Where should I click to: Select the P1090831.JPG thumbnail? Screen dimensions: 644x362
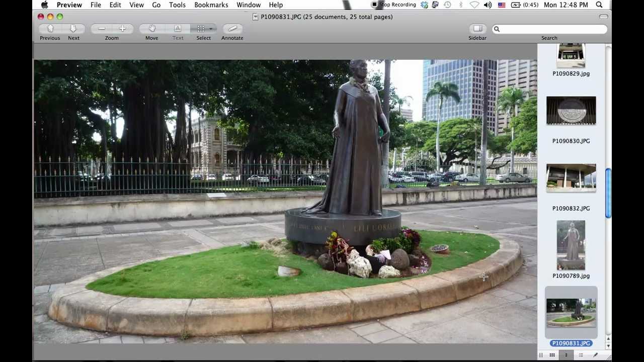571,313
